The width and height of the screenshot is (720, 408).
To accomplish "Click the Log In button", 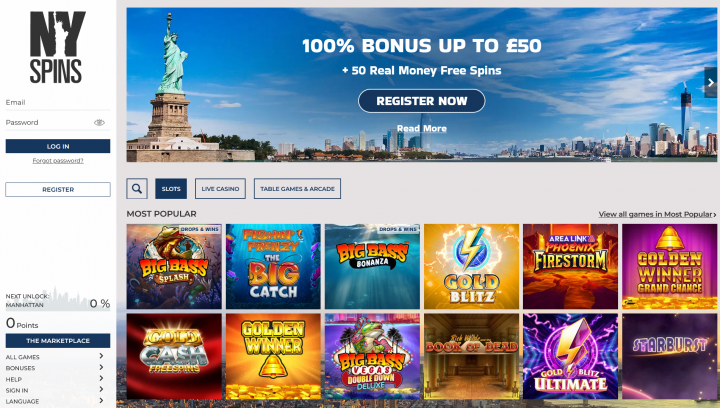I will [x=58, y=146].
